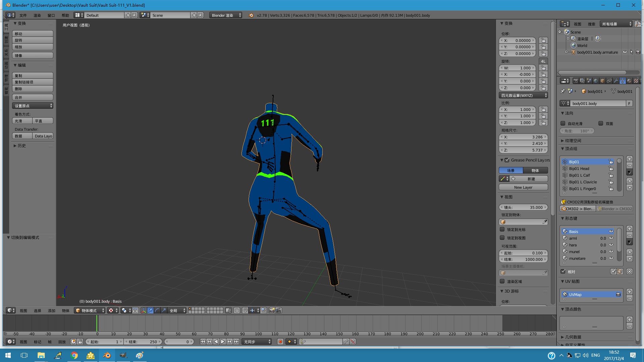Open the Material properties tab

tap(629, 81)
